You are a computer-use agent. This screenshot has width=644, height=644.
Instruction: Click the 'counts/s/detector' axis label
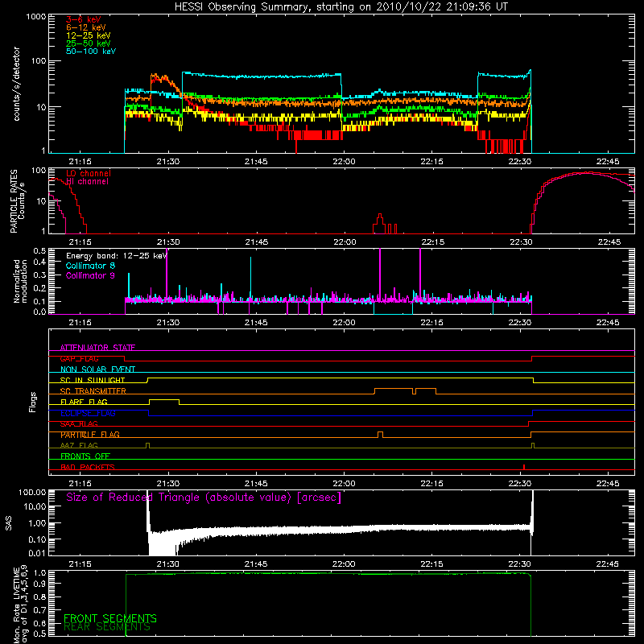point(16,84)
